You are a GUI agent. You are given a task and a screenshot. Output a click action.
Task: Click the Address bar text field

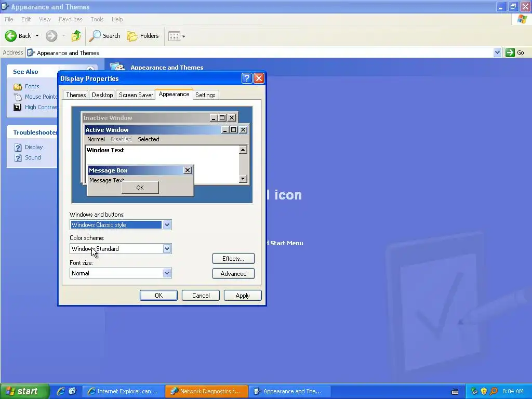[x=260, y=52]
